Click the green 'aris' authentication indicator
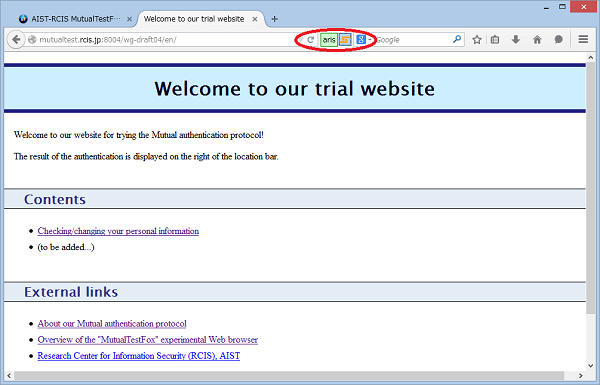 click(x=329, y=39)
